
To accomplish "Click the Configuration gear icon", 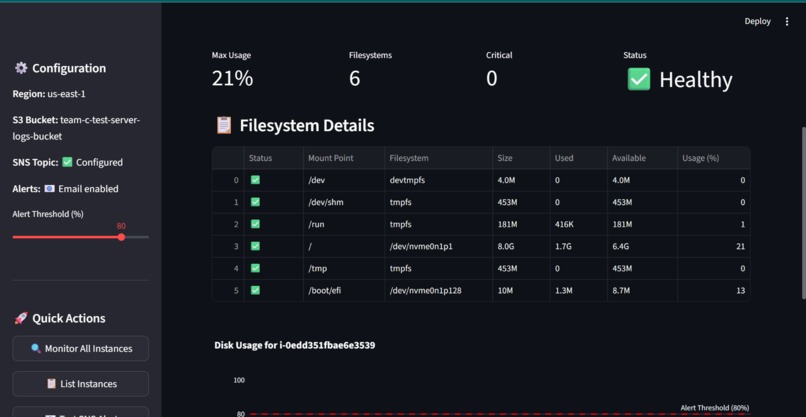I will 21,68.
